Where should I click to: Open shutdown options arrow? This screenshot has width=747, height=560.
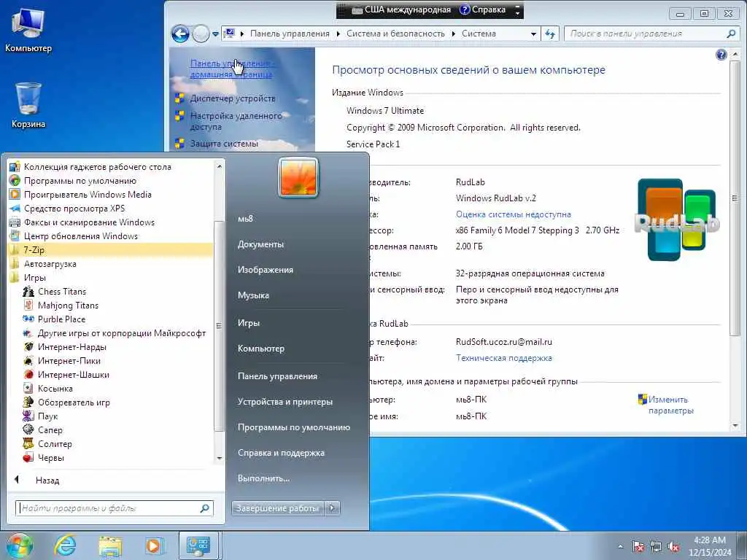[333, 508]
